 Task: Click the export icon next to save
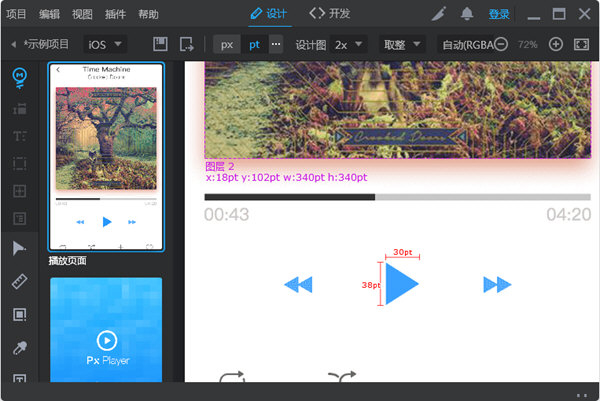(186, 45)
